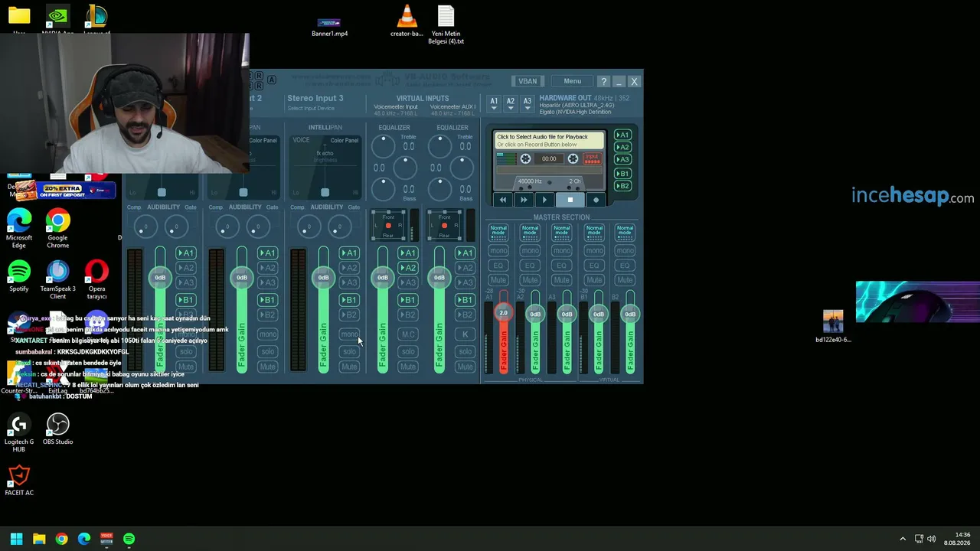Open Edge from the taskbar
The width and height of the screenshot is (980, 551).
[84, 539]
